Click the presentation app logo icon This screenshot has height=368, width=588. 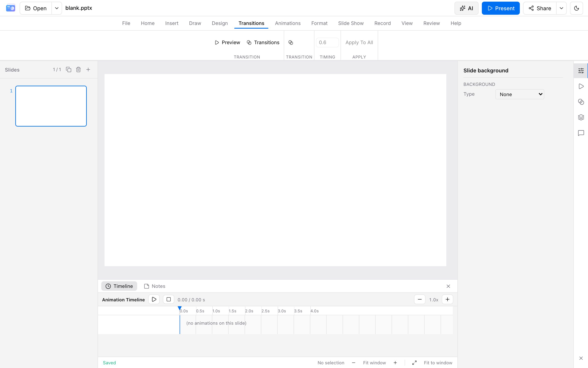click(x=10, y=8)
